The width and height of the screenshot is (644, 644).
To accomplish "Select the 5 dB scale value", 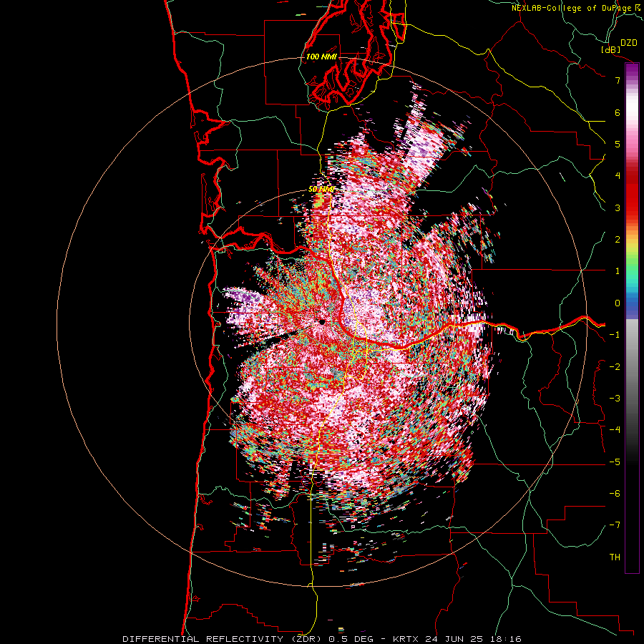I will click(x=618, y=144).
